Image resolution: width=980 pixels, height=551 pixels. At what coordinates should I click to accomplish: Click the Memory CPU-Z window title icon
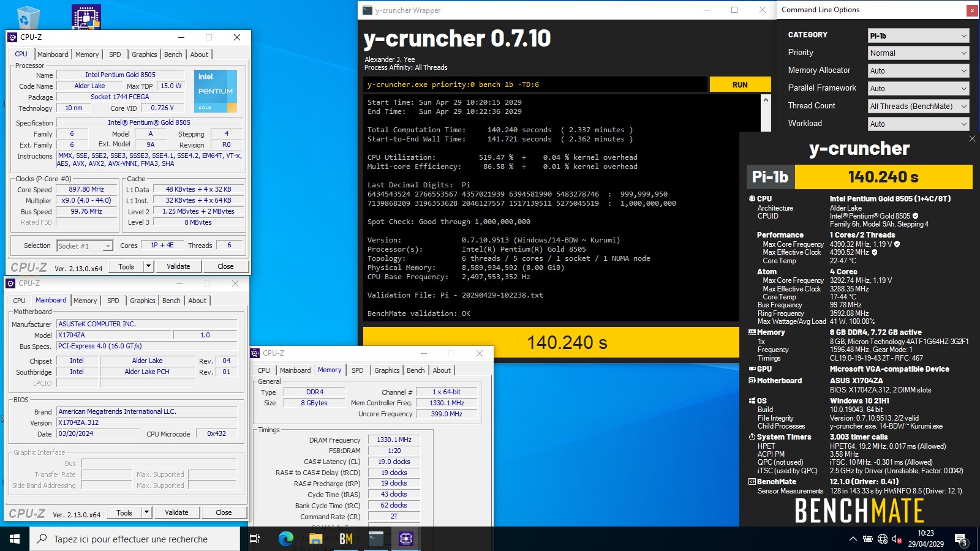(255, 353)
